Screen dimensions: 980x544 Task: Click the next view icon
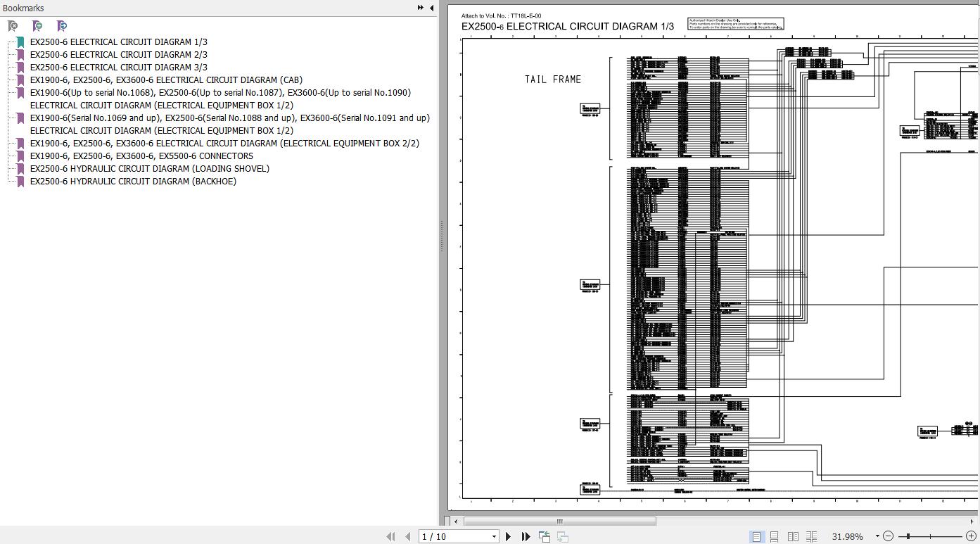point(563,537)
